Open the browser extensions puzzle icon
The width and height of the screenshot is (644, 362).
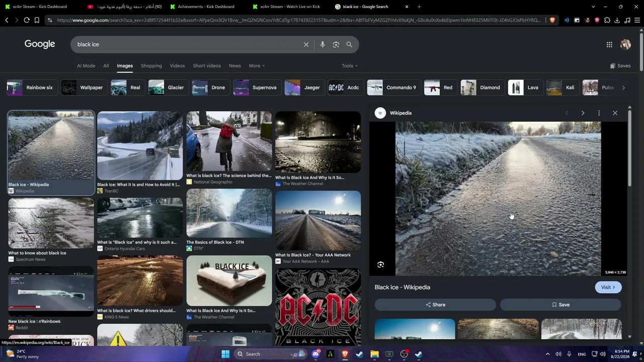point(607,20)
